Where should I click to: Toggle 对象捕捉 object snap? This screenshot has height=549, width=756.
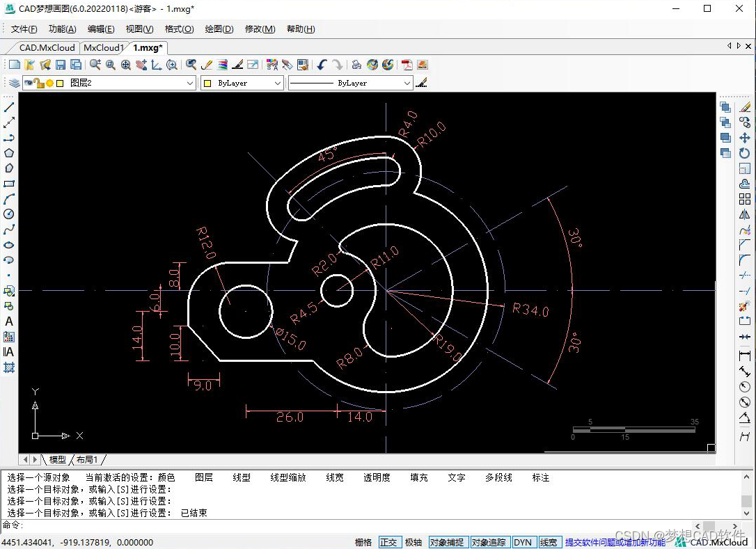(x=447, y=542)
